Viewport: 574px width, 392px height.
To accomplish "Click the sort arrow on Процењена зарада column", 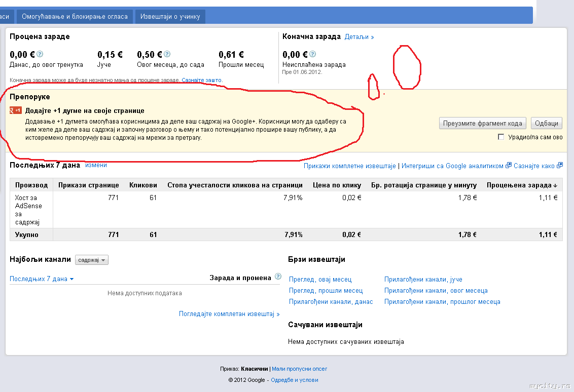I will point(555,186).
